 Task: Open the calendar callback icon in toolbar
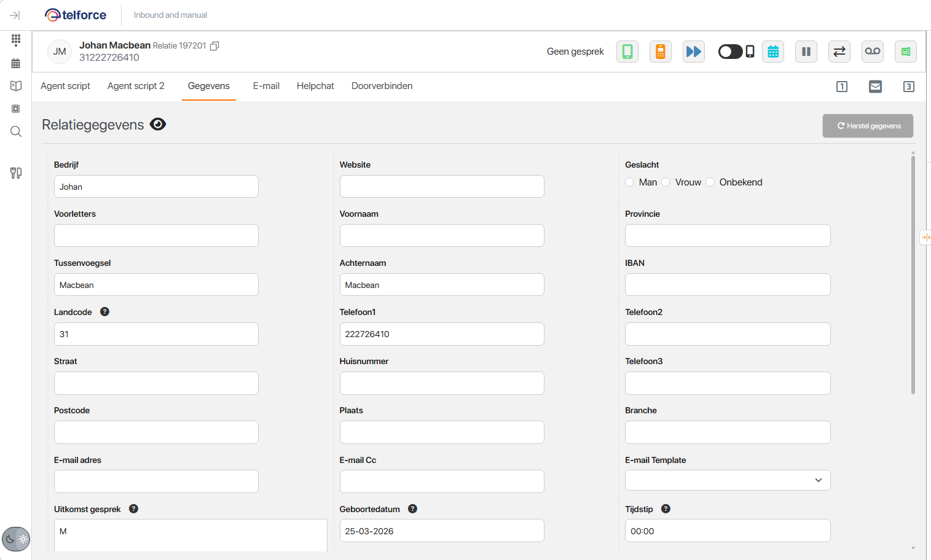tap(772, 52)
